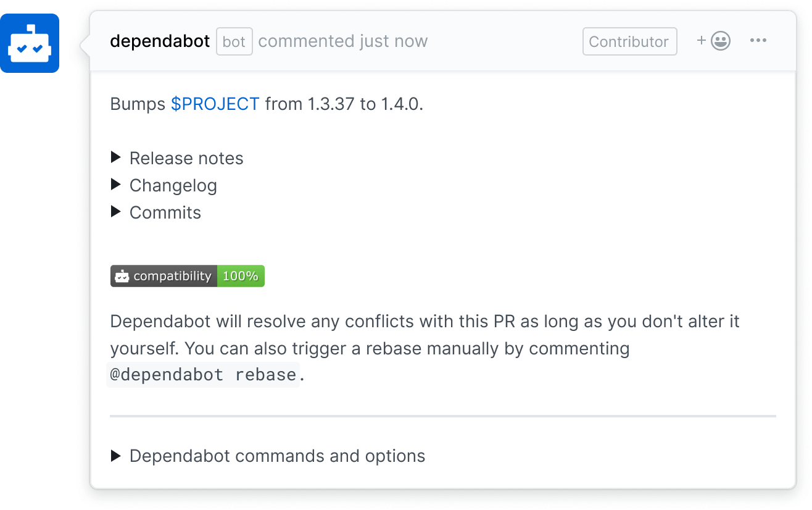Screen dimensions: 812x510
Task: Open the $PROJECT link
Action: [215, 104]
